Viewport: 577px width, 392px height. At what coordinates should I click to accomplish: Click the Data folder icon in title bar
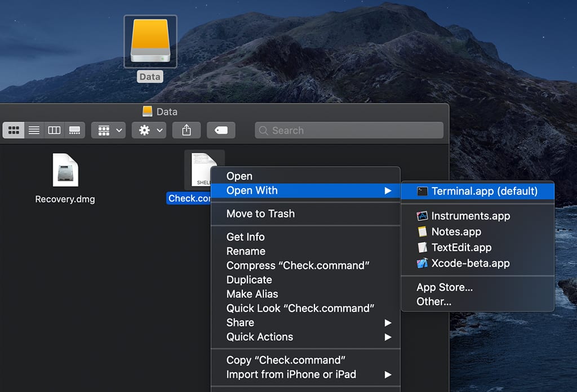click(x=148, y=111)
